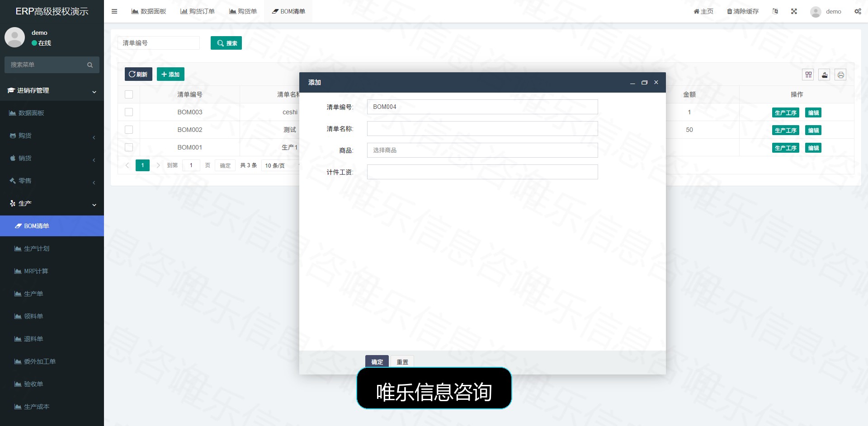This screenshot has width=868, height=426.
Task: Click the 刷新 refresh button
Action: pyautogui.click(x=138, y=74)
